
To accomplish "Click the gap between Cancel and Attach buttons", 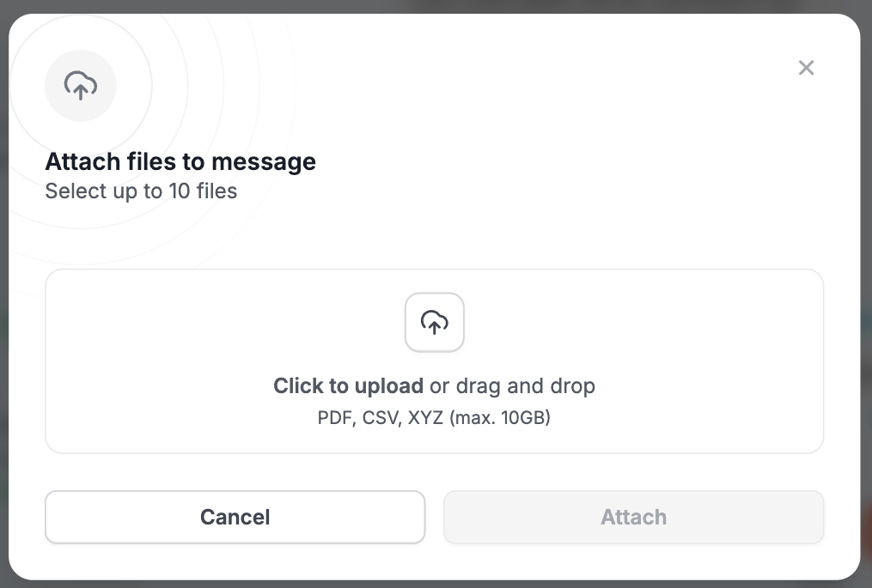I will (x=435, y=517).
